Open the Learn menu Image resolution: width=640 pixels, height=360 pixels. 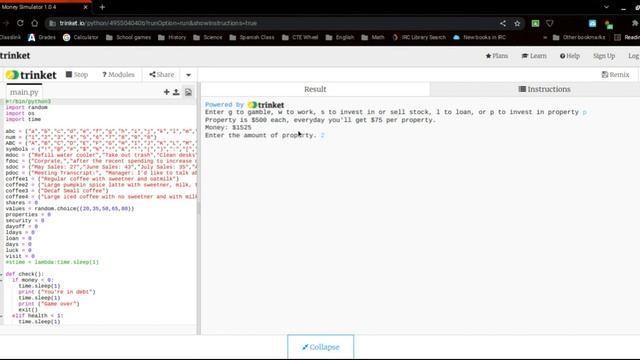pyautogui.click(x=534, y=56)
